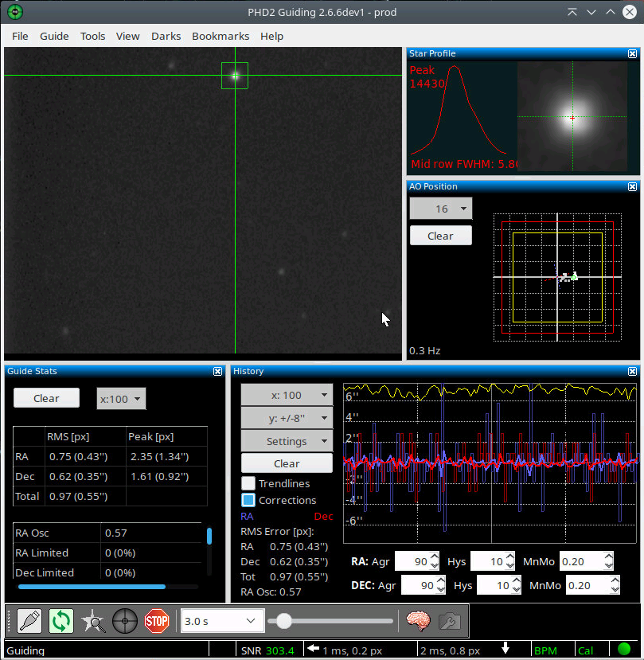Click the Cal indicator in the status bar
Viewport: 644px width, 660px height.
point(586,650)
